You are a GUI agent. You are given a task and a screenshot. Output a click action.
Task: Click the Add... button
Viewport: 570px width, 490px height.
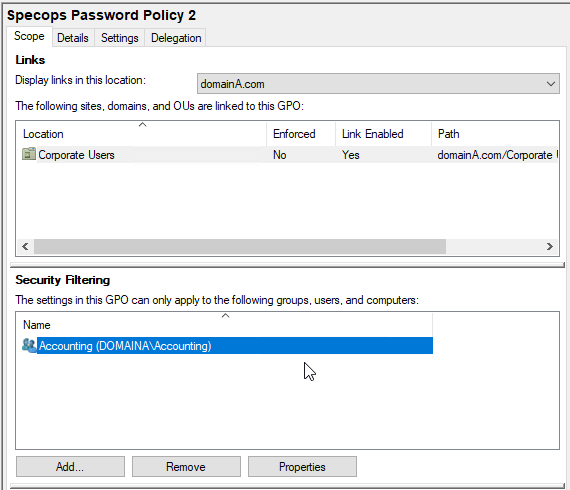click(70, 467)
